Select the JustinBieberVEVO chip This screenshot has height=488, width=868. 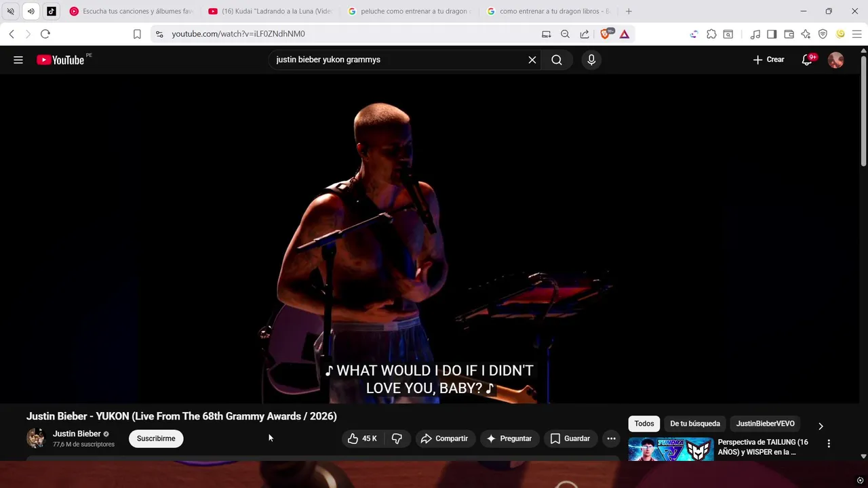[x=766, y=424]
